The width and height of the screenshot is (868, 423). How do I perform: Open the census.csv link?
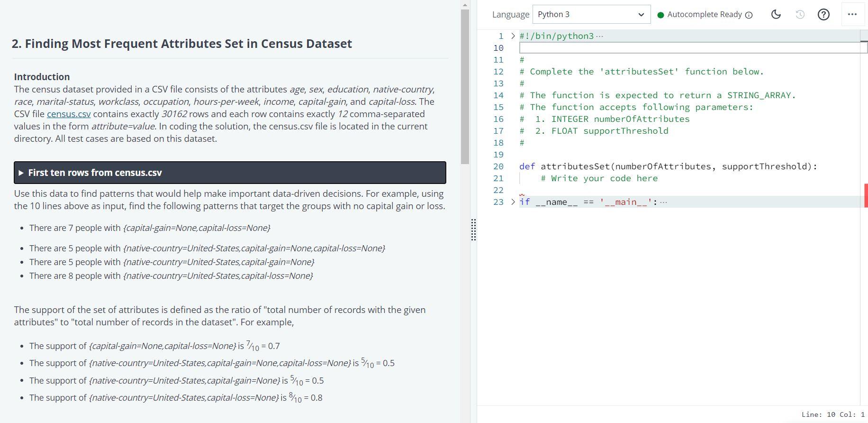69,114
